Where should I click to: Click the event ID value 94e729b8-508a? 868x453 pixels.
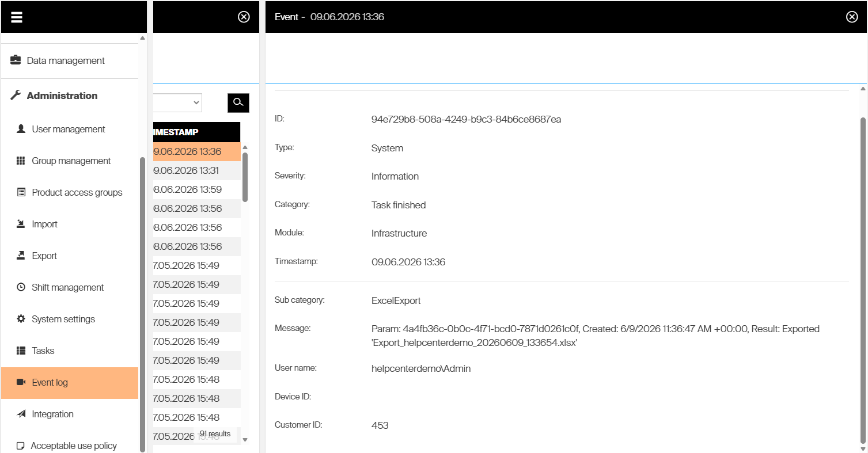tap(466, 119)
